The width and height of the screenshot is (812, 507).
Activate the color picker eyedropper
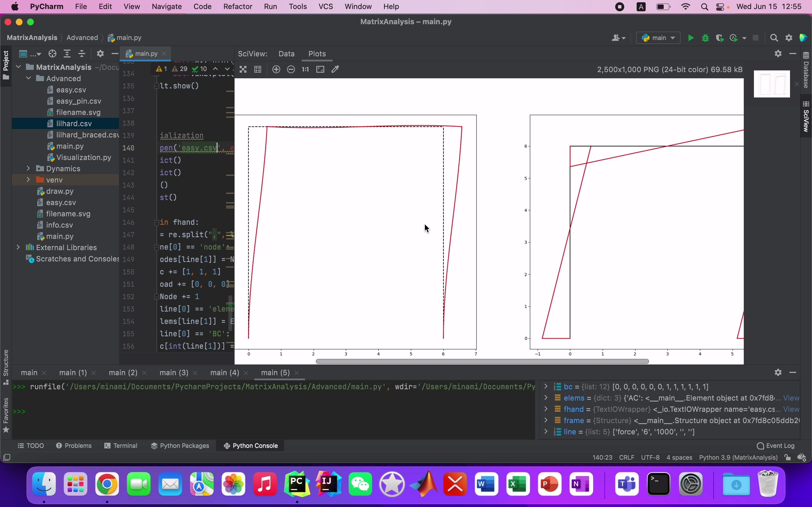(x=336, y=69)
